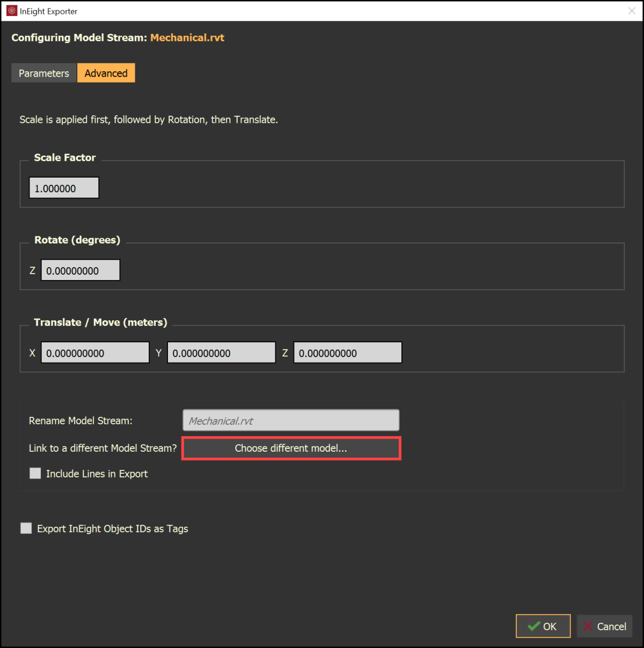This screenshot has width=644, height=648.
Task: Click the Translate Z meters field
Action: pyautogui.click(x=348, y=353)
